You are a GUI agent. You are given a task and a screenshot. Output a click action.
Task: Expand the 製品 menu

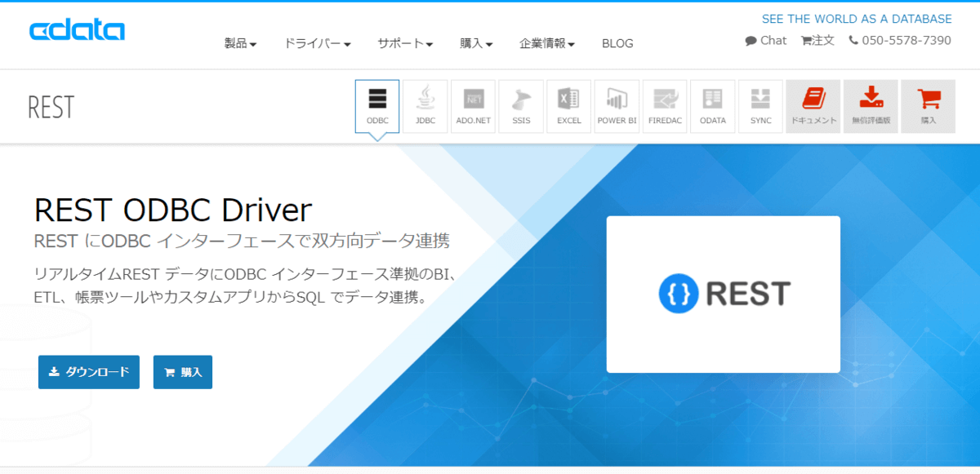click(x=241, y=43)
